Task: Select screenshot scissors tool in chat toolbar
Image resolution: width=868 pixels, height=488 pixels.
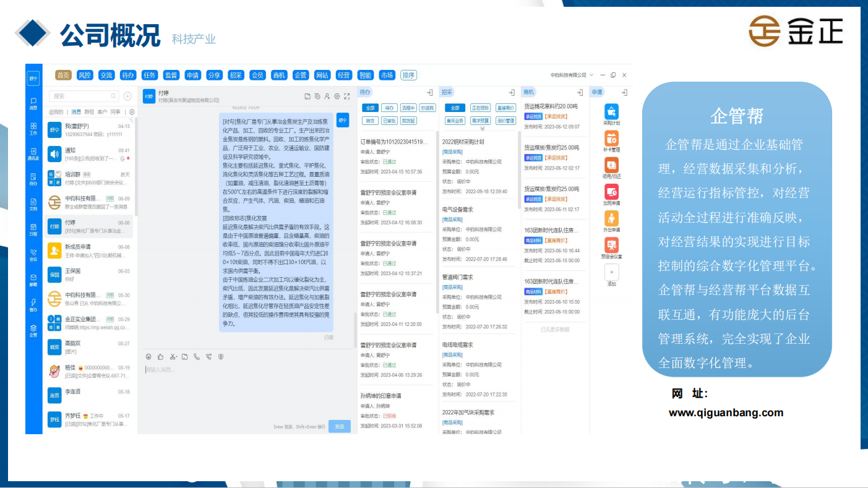Action: 173,356
